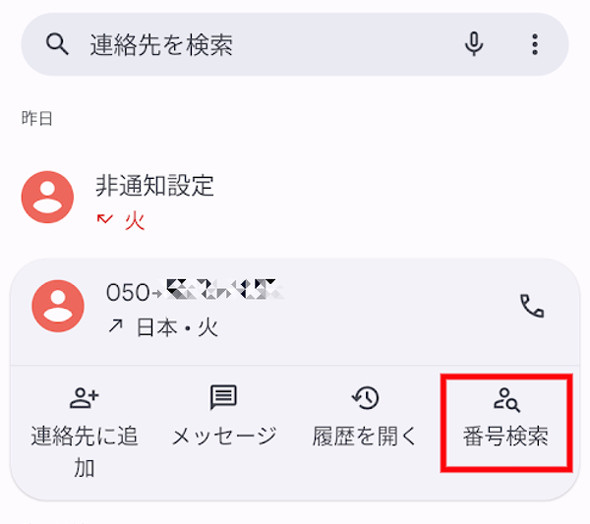Tap the magnifier search icon
This screenshot has width=590, height=524.
tap(57, 44)
